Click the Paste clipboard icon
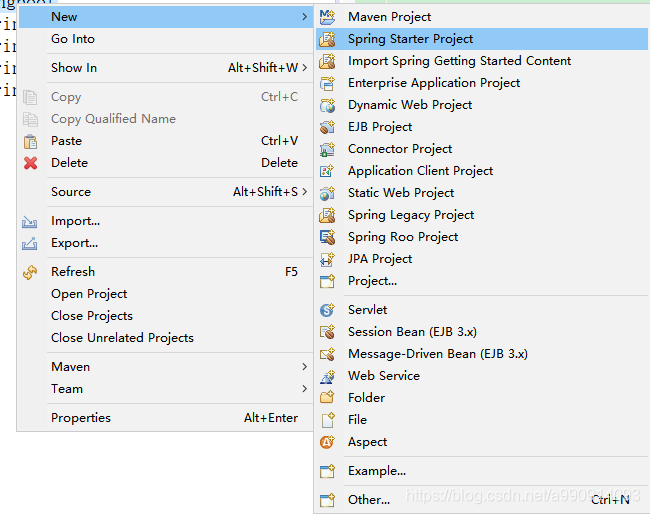The width and height of the screenshot is (650, 514). pos(30,141)
